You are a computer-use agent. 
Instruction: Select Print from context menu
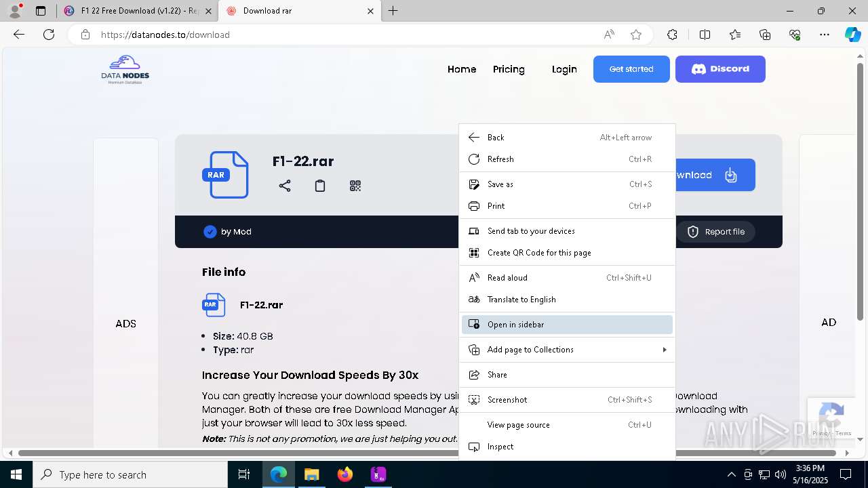click(x=567, y=206)
